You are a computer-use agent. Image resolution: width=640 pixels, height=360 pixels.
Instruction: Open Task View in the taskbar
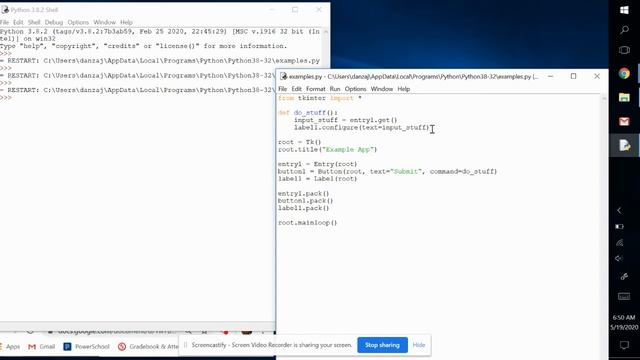click(x=624, y=50)
